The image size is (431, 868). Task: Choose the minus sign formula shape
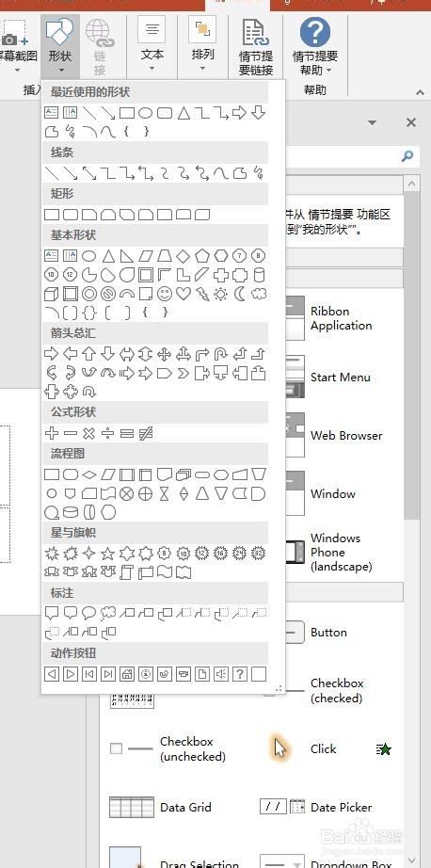(x=71, y=433)
